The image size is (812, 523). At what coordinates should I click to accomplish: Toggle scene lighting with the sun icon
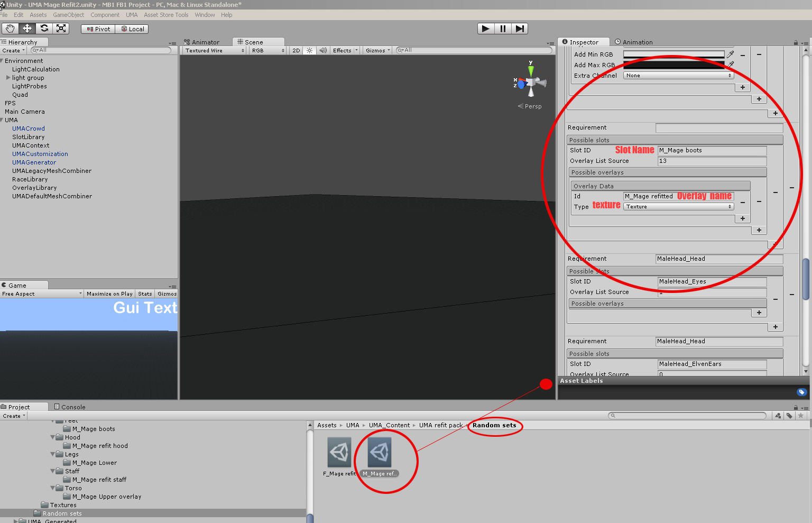309,51
